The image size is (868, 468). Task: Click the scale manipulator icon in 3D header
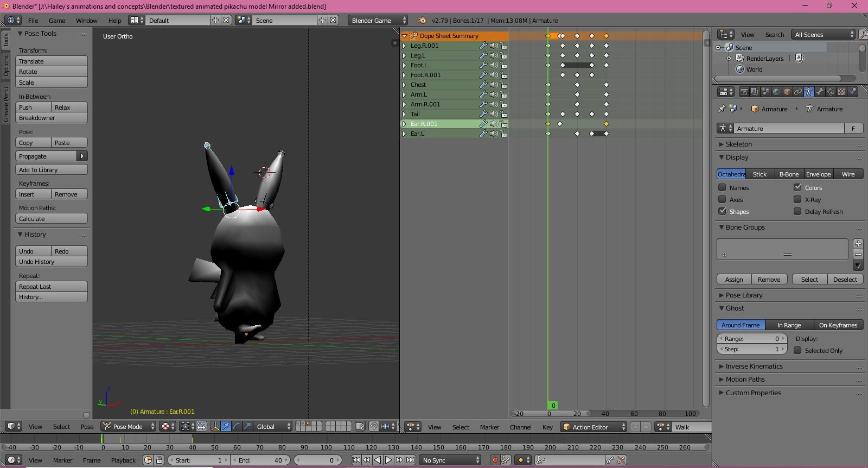pos(247,427)
